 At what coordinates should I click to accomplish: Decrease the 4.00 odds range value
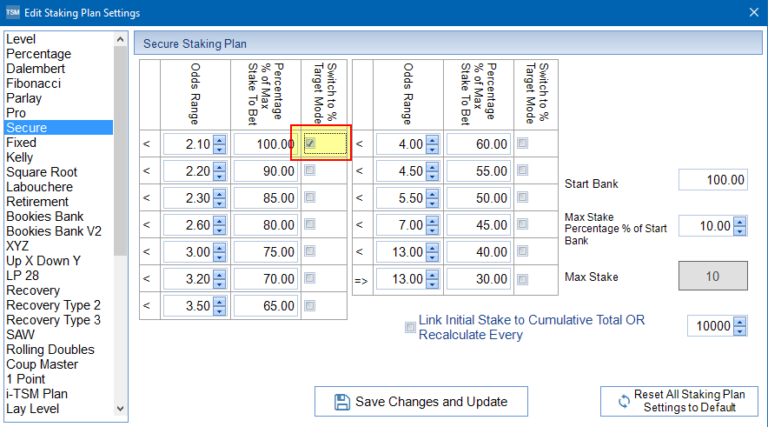tap(432, 149)
